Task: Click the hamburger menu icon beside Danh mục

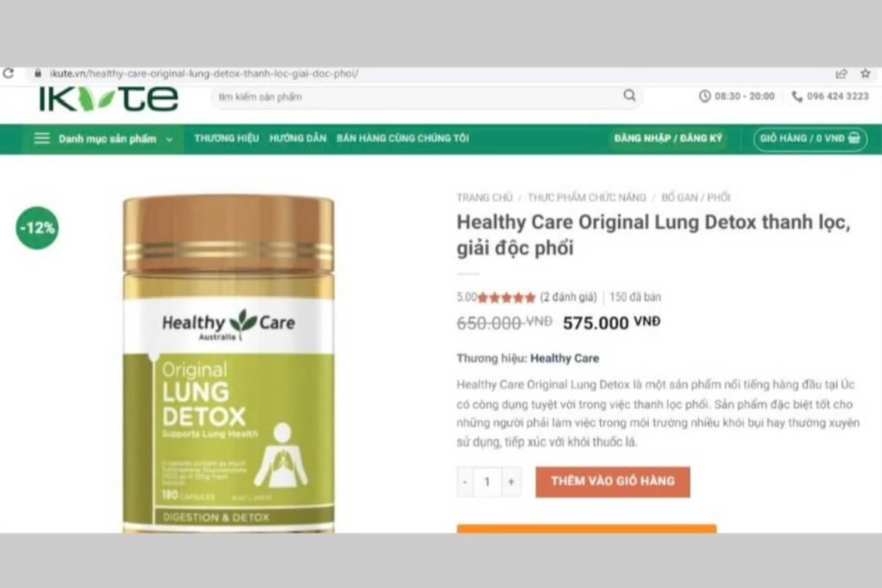Action: coord(42,138)
